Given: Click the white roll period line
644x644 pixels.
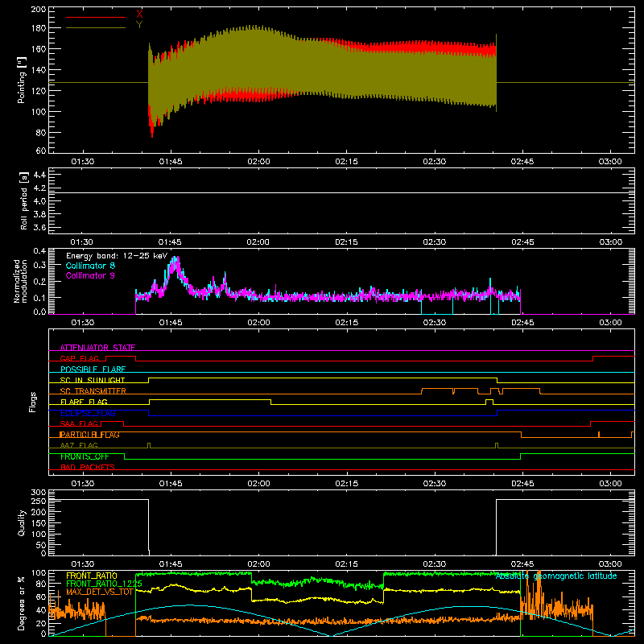Looking at the screenshot, I should click(x=341, y=192).
